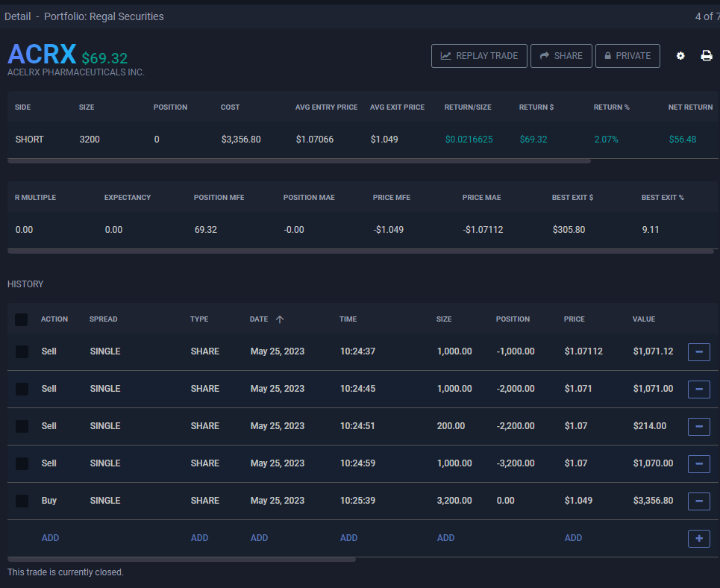Remove the 10:24:37 Sell row with minus
The height and width of the screenshot is (588, 720).
click(698, 351)
